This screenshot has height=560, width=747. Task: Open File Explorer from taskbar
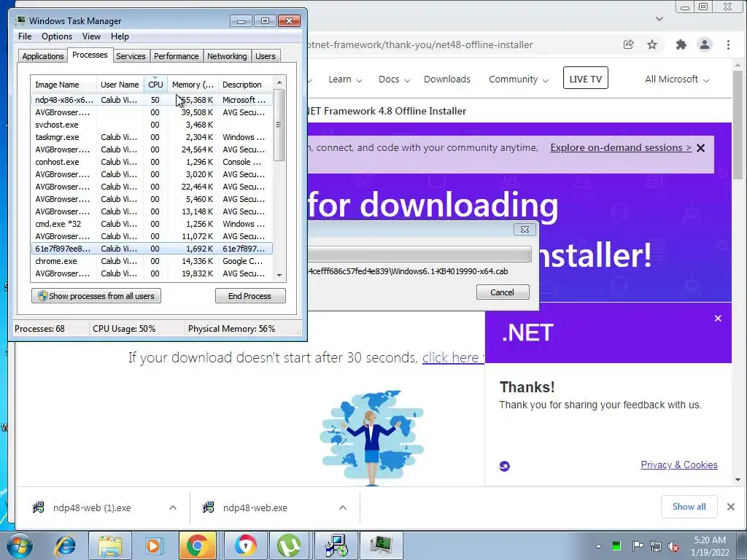click(x=110, y=545)
